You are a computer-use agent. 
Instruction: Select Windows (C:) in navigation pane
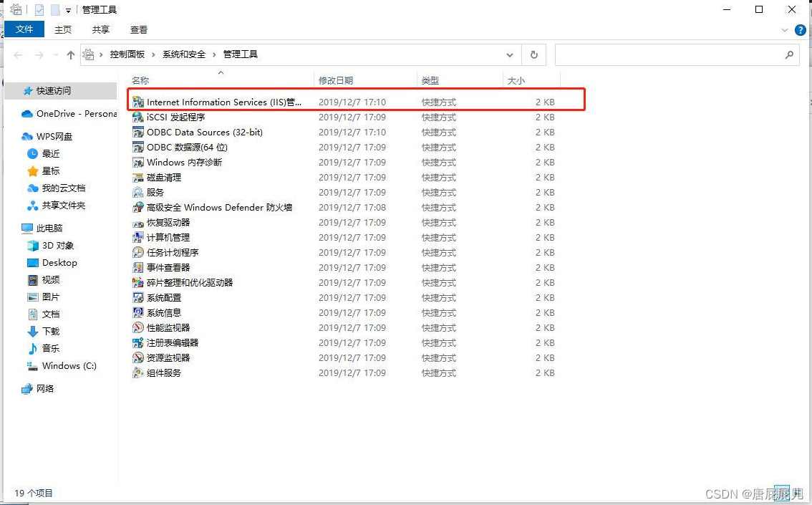[x=69, y=366]
